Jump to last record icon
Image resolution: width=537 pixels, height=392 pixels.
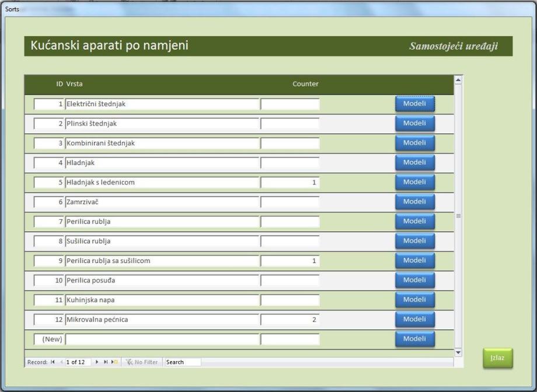[106, 362]
